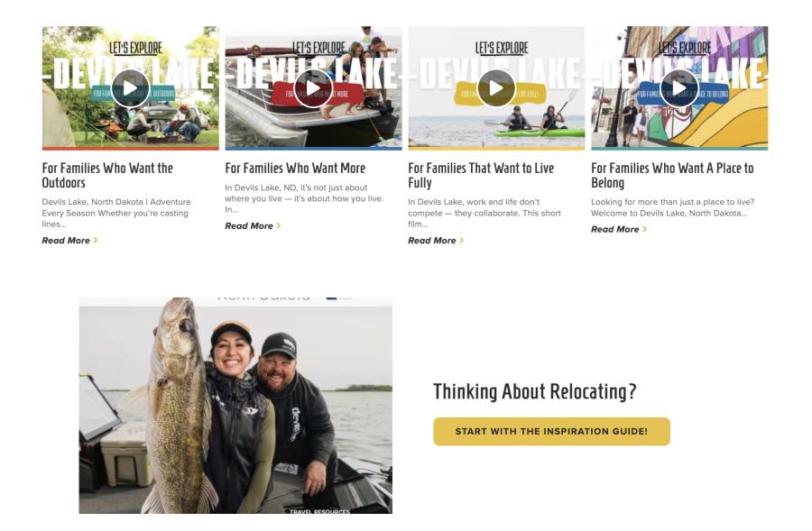This screenshot has width=812, height=531.
Task: Play the Place to Belong video
Action: (x=679, y=88)
